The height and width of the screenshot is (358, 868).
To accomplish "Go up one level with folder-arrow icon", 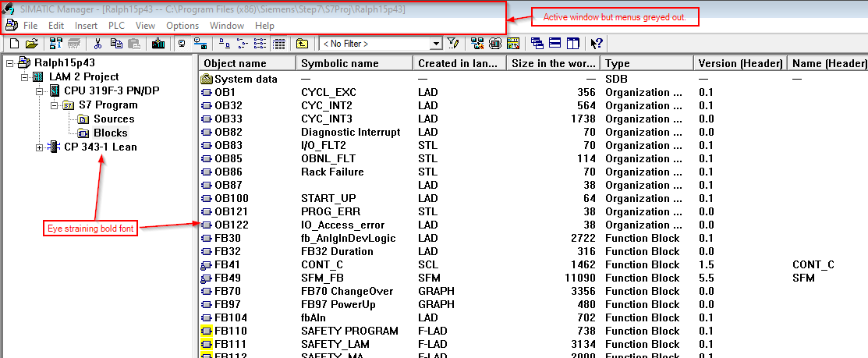I will point(302,44).
